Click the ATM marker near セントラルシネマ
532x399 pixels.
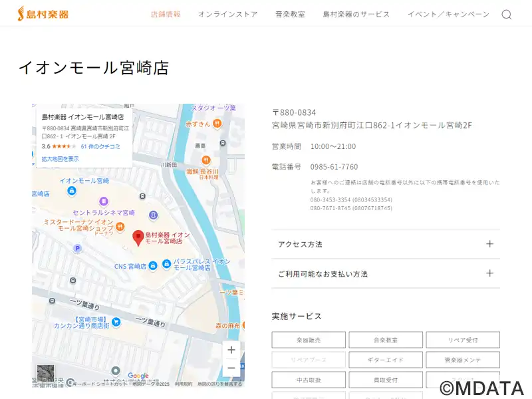point(154,215)
